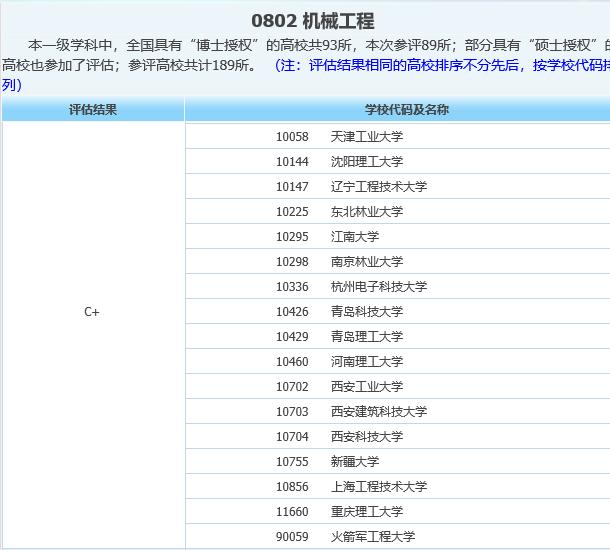Select row 11660 重庆理工大学
610x550 pixels.
click(x=398, y=511)
